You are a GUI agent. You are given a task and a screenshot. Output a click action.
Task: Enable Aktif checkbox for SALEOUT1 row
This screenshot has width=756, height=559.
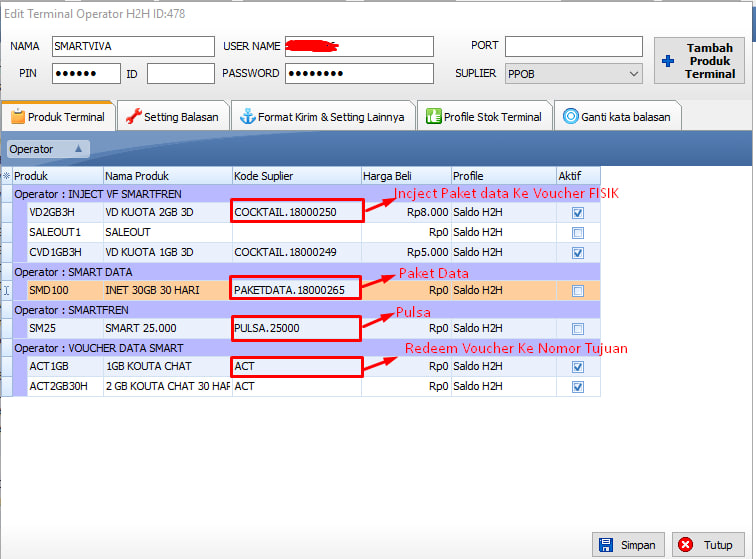tap(576, 233)
